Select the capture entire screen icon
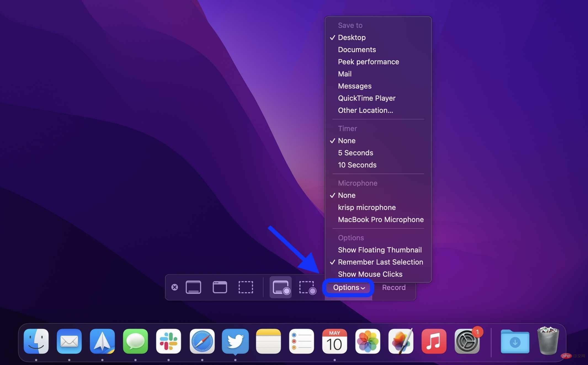Image resolution: width=588 pixels, height=365 pixels. (x=193, y=287)
